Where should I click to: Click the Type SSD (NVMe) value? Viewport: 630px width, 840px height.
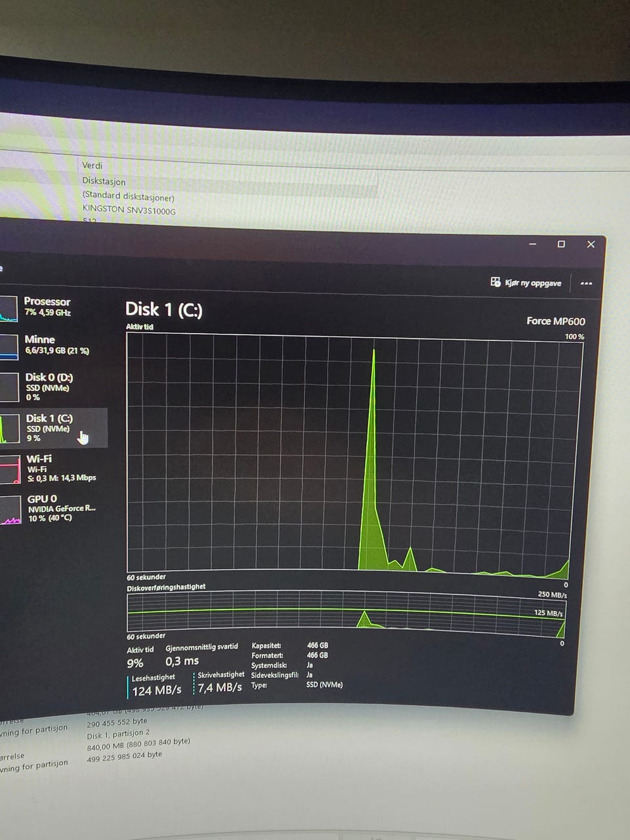(x=324, y=684)
